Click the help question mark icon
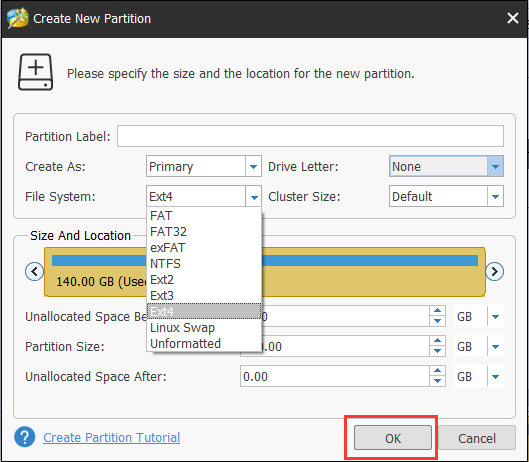This screenshot has height=462, width=529. pyautogui.click(x=24, y=437)
